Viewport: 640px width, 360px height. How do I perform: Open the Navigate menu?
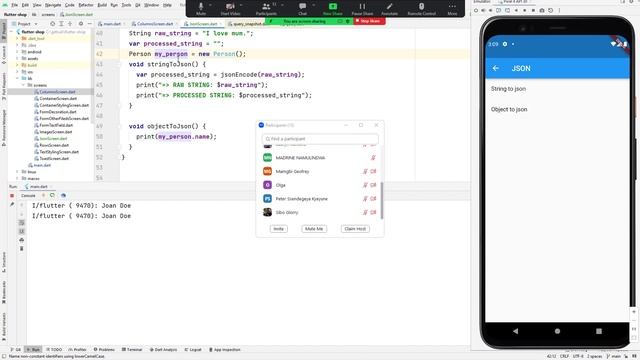53,5
